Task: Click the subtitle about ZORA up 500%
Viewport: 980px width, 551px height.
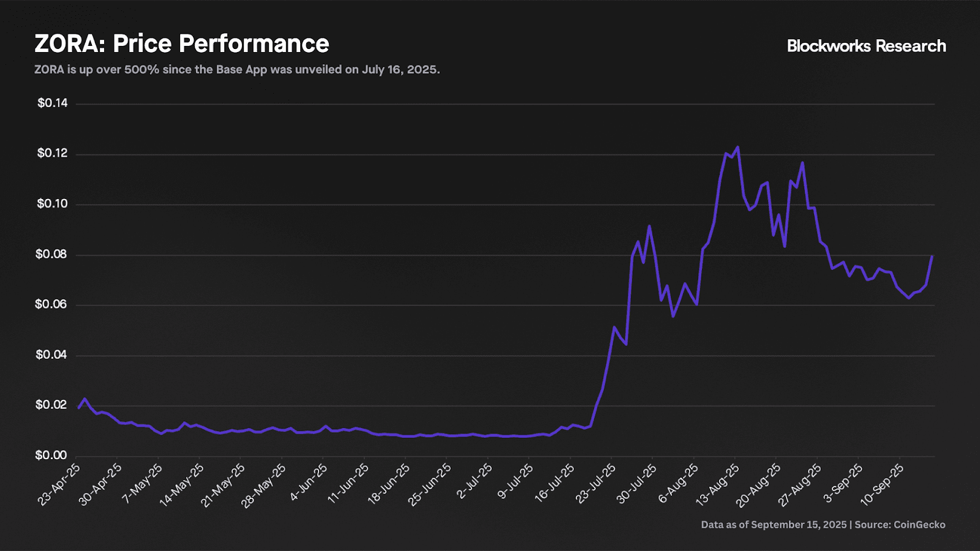Action: coord(237,70)
